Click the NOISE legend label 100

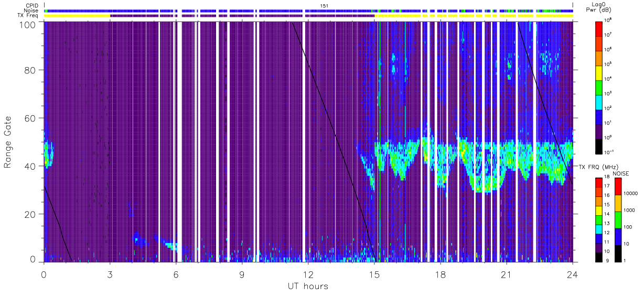pos(628,227)
